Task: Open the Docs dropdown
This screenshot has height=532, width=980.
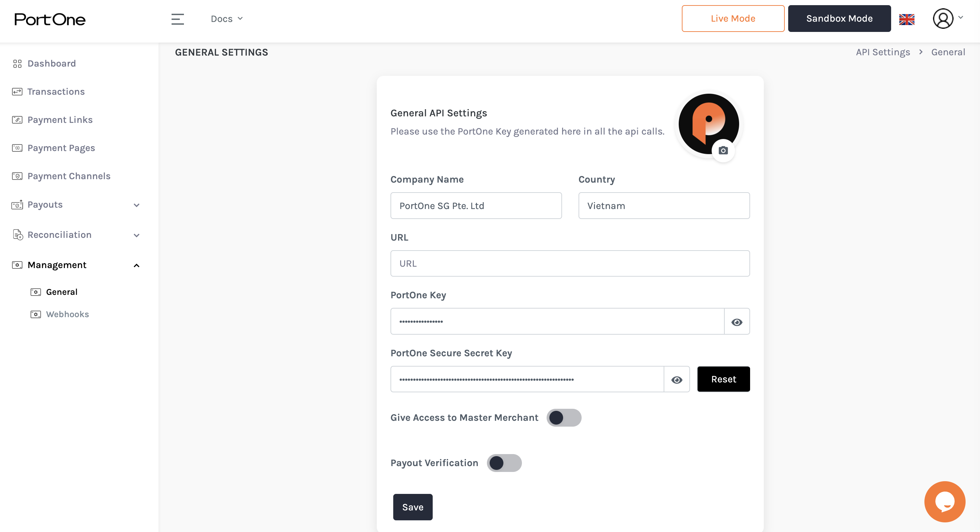Action: pos(227,19)
